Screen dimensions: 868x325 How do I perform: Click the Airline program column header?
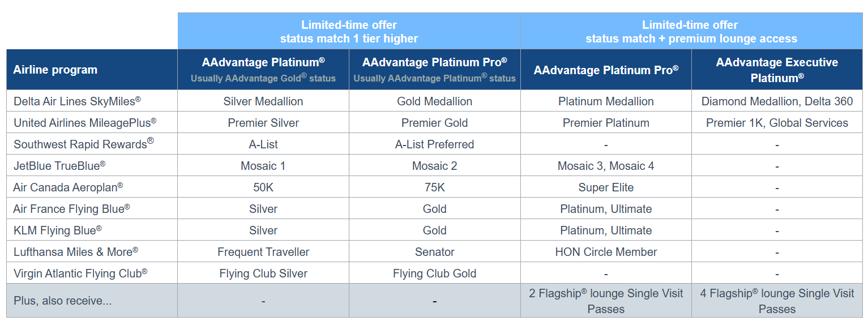point(55,70)
